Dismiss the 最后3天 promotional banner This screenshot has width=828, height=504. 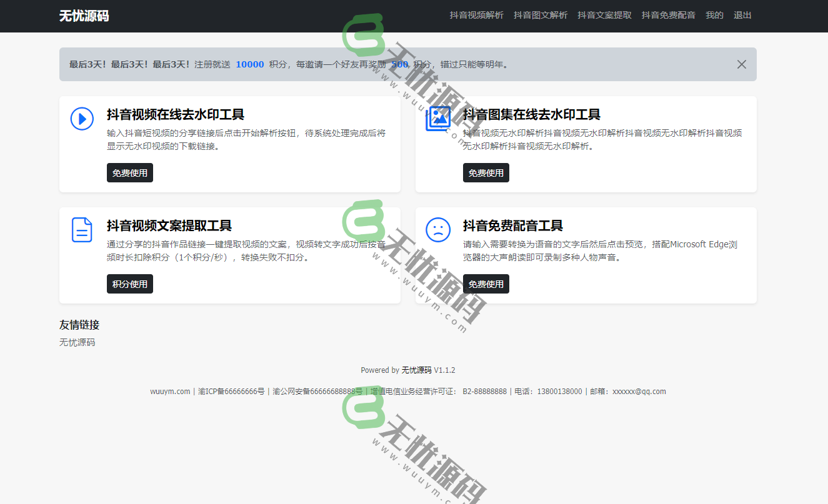click(x=741, y=64)
